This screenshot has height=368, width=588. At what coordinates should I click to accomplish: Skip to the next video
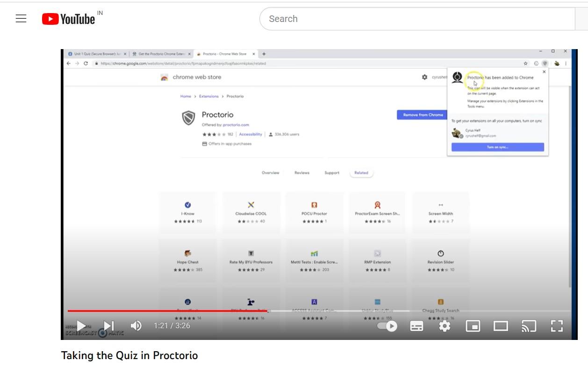tap(108, 326)
